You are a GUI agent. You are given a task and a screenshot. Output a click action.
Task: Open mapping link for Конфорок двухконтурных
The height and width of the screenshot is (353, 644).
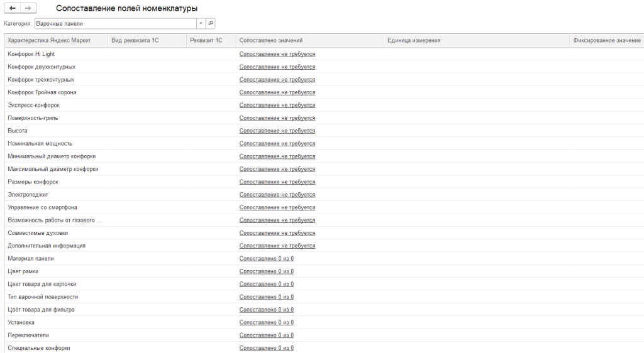pyautogui.click(x=277, y=67)
